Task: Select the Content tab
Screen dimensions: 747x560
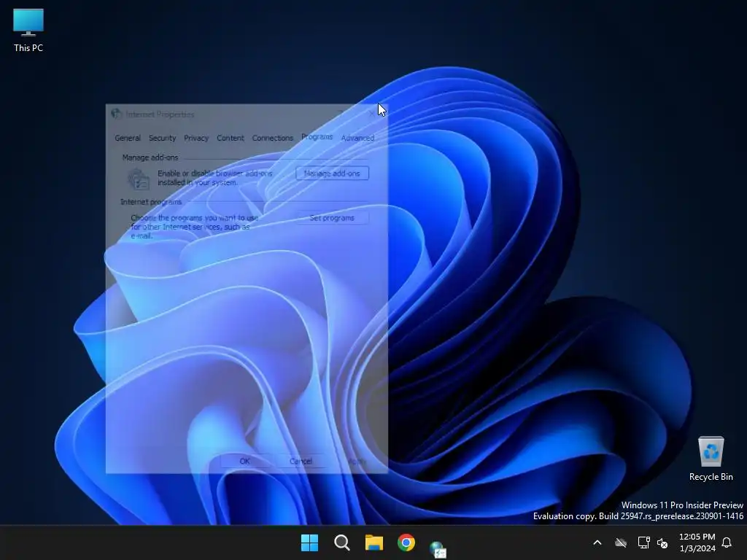Action: click(230, 138)
